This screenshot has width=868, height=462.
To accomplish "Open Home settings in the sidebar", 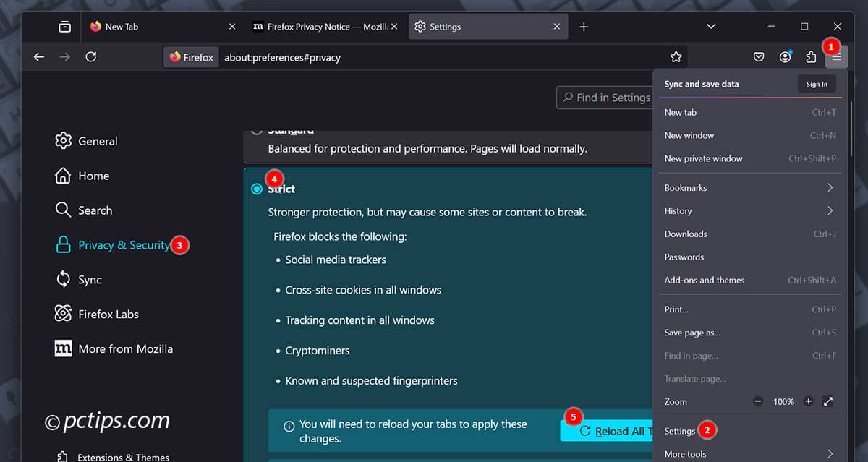I will click(x=82, y=176).
